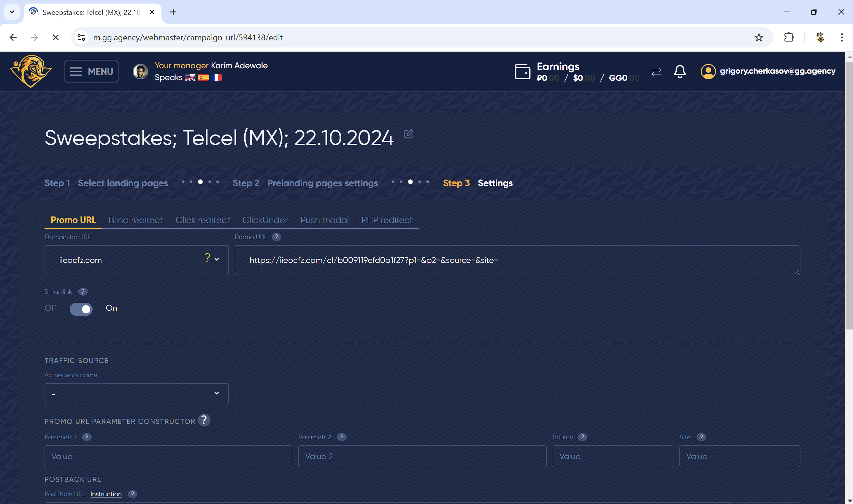
Task: Switch to the ClickUnder tab
Action: click(265, 220)
